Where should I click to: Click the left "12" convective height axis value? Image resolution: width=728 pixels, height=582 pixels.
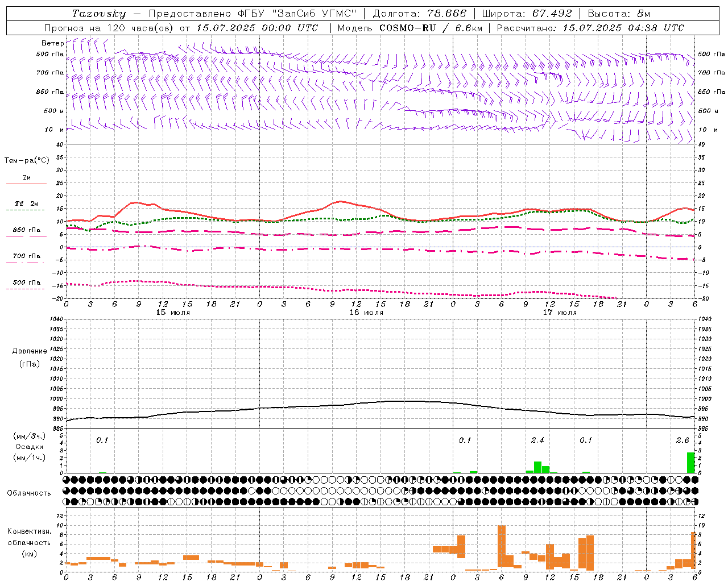coord(59,516)
